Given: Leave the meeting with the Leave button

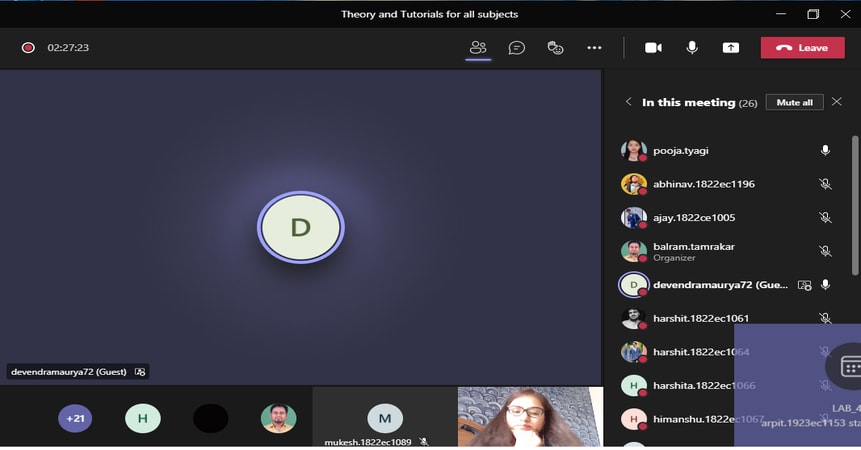Looking at the screenshot, I should (802, 48).
